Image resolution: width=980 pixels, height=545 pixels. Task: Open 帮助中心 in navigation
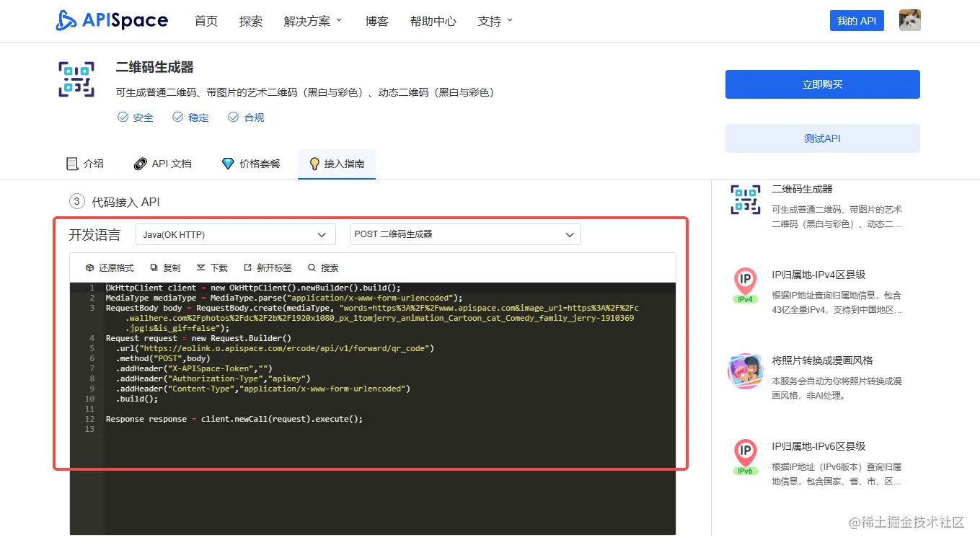[x=433, y=21]
